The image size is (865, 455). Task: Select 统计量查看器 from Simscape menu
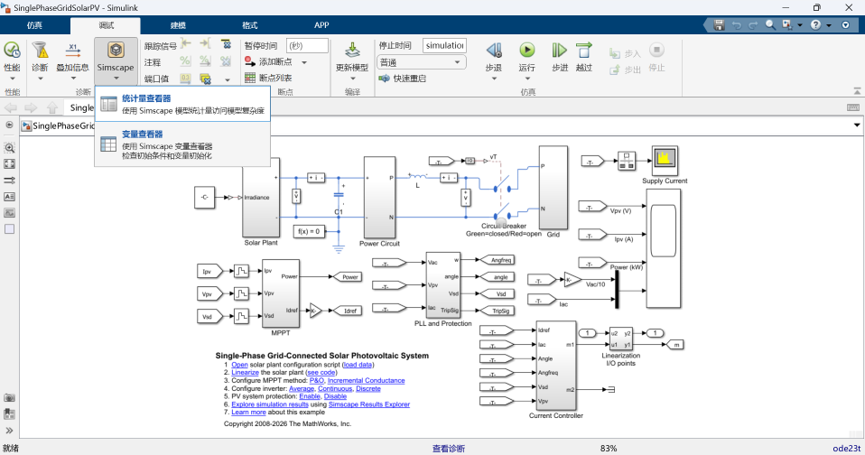(x=183, y=104)
